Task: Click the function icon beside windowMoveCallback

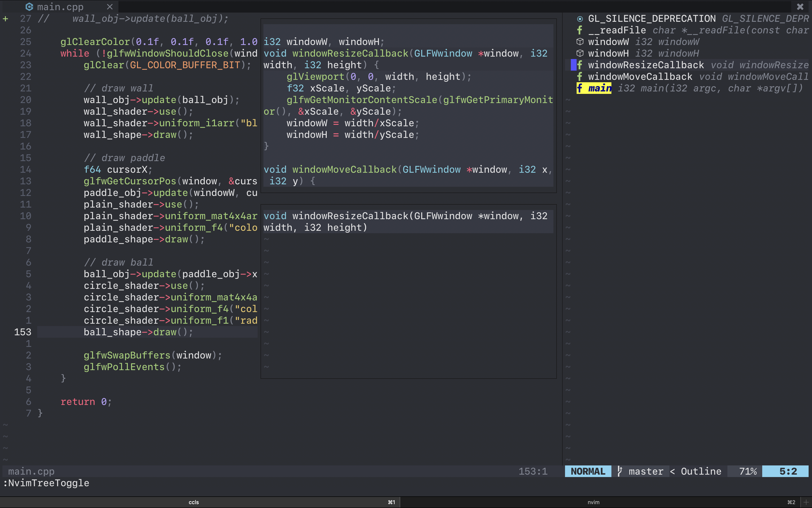Action: click(x=580, y=77)
